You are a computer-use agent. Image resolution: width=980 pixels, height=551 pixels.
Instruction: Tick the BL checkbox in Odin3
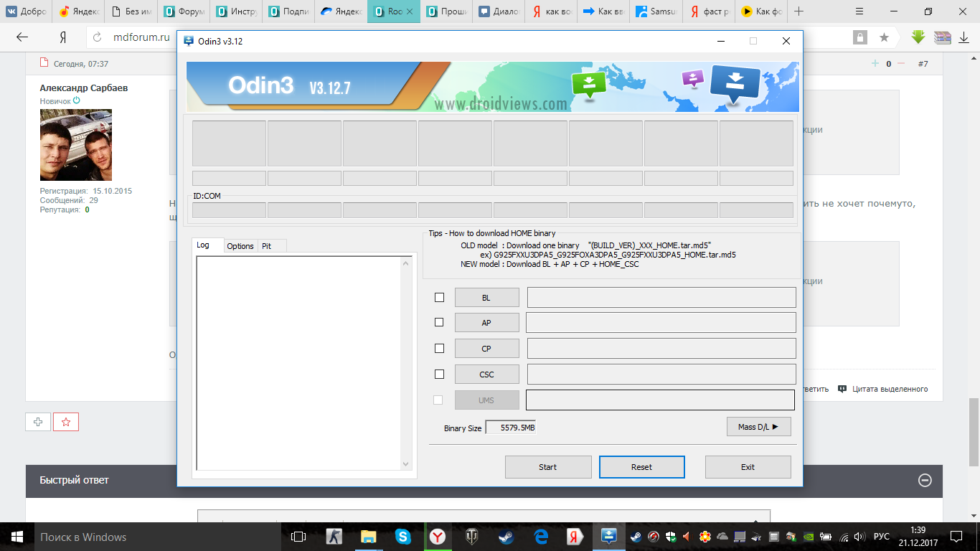coord(439,297)
